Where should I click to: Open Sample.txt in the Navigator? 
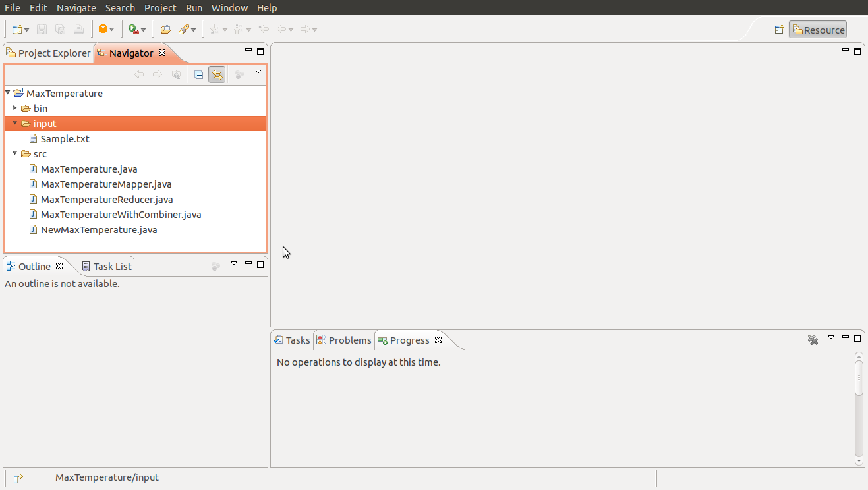click(x=66, y=138)
